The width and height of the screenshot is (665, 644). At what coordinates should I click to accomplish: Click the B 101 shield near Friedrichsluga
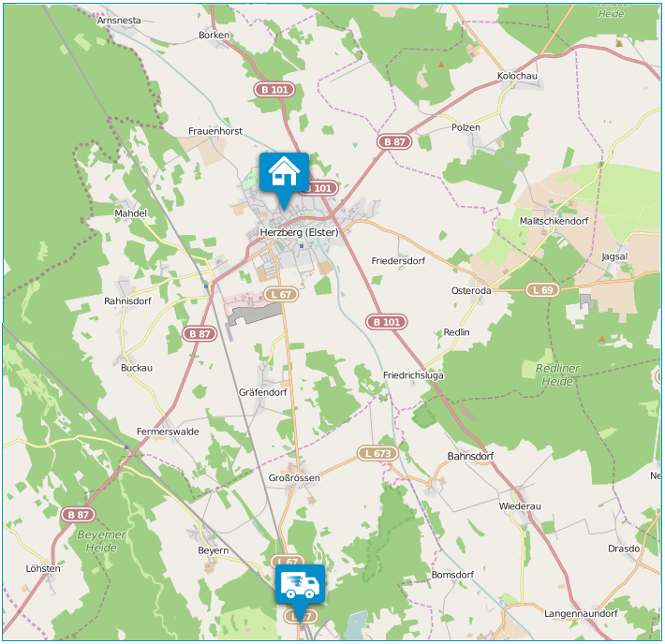pyautogui.click(x=387, y=322)
